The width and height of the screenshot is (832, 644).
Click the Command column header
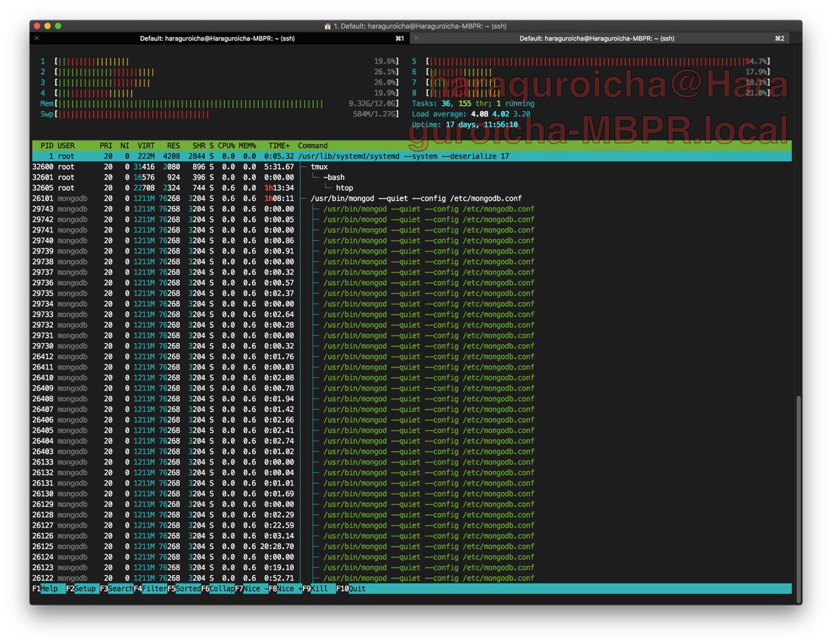tap(313, 146)
